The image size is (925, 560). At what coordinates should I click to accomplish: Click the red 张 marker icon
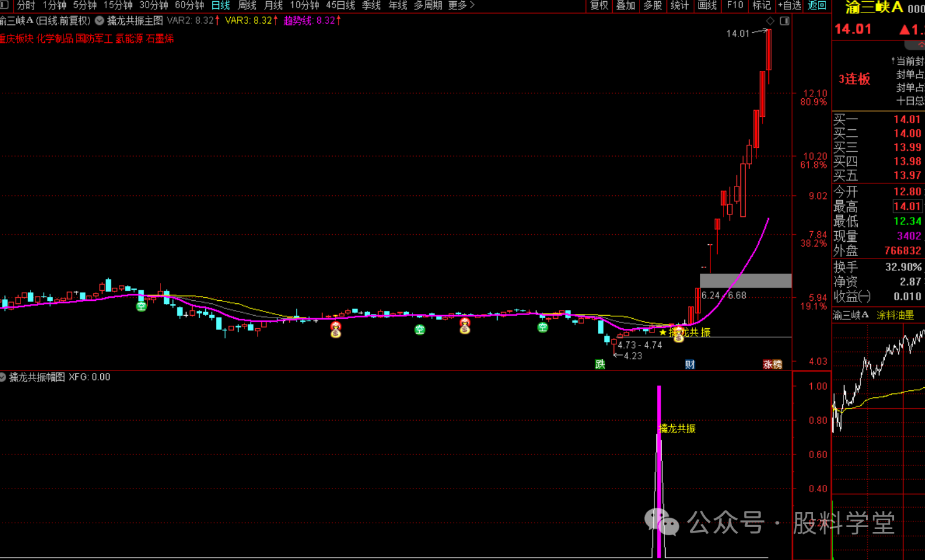[768, 364]
